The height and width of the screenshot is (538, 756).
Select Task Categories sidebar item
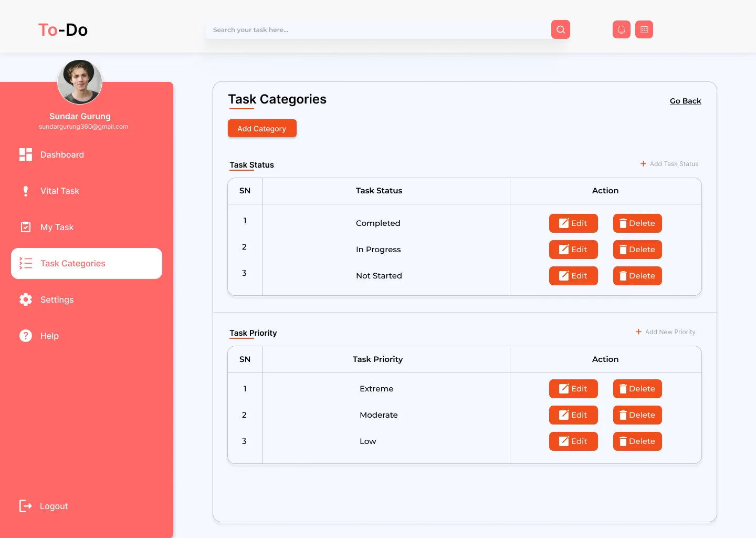87,263
